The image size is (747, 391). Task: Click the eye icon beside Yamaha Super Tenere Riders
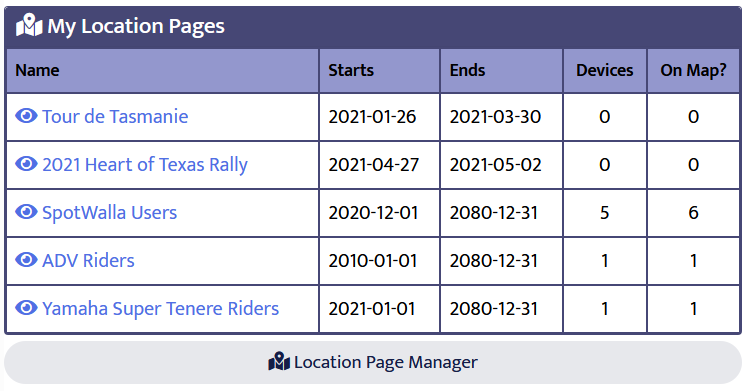tap(26, 308)
